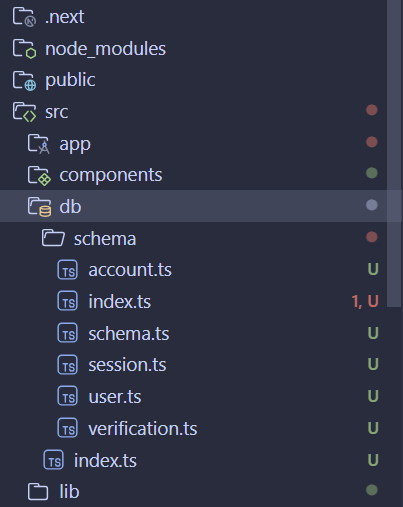The width and height of the screenshot is (403, 507).
Task: Open index.ts directly under db folder
Action: coord(105,460)
